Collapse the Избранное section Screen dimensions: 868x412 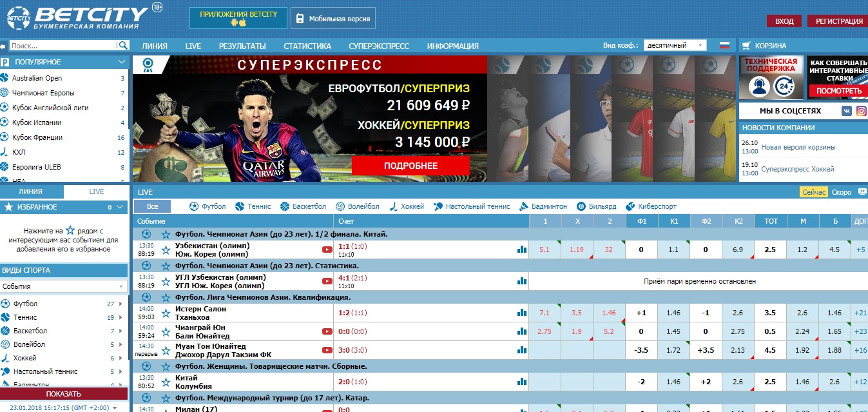tap(121, 207)
